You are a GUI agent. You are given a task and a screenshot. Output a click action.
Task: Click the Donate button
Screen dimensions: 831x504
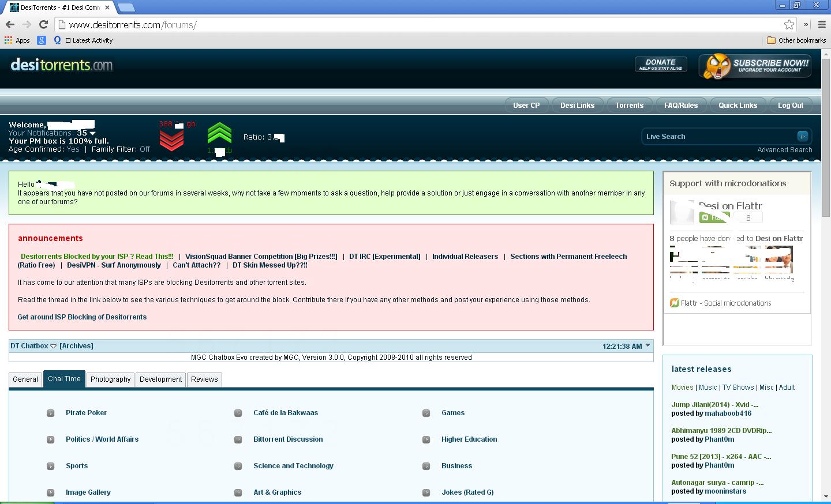[x=661, y=65]
